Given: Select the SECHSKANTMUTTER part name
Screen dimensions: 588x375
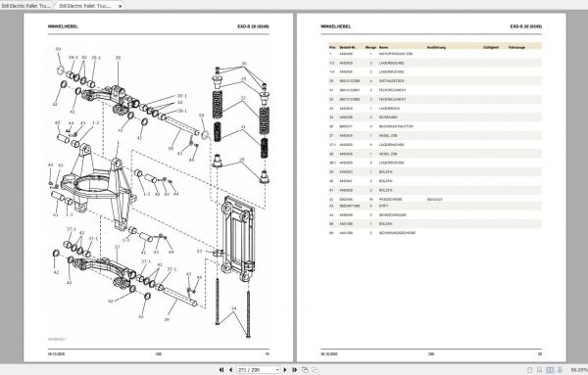Looking at the screenshot, I should (396, 126).
